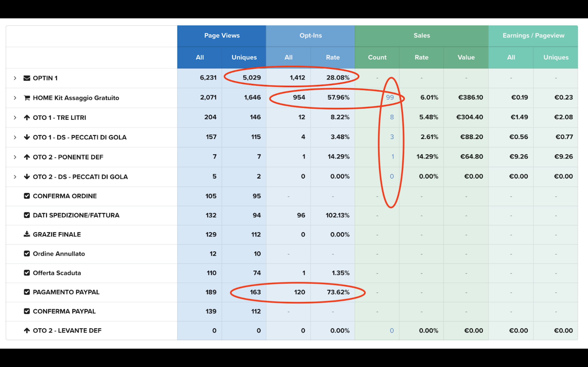Click the Earnings / Pageview header

pyautogui.click(x=533, y=36)
